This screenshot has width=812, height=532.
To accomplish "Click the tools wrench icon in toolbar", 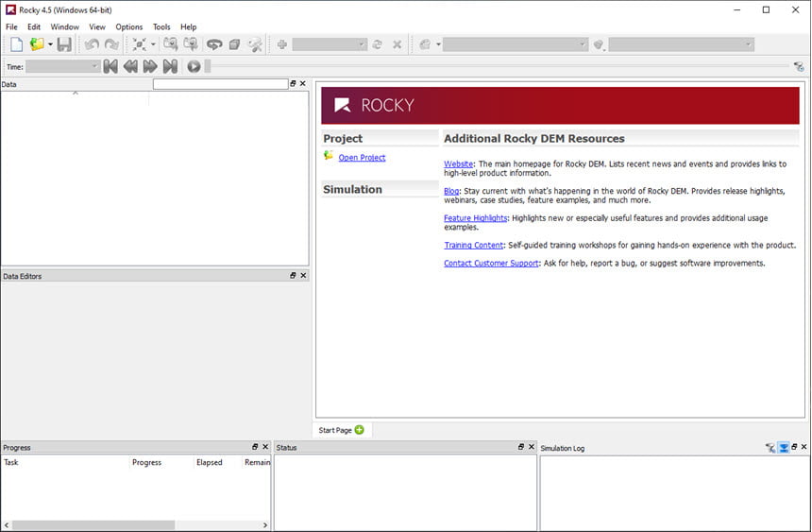I will click(x=255, y=44).
